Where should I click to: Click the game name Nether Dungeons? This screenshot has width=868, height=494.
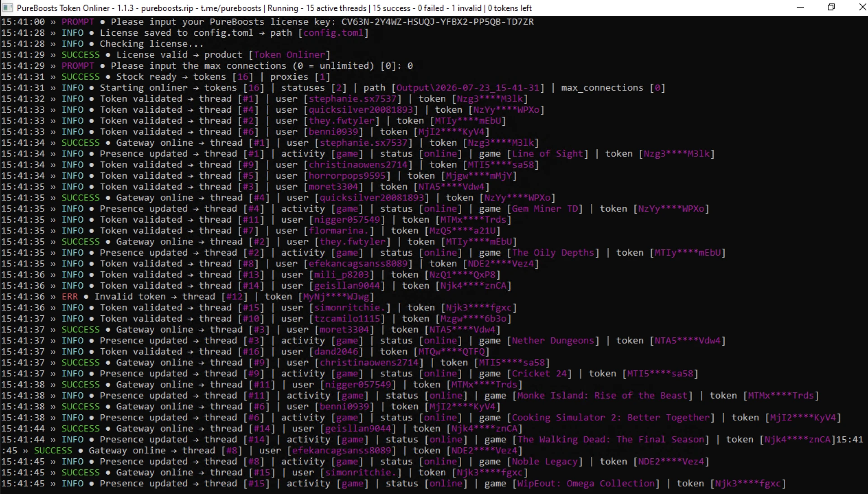pos(553,341)
